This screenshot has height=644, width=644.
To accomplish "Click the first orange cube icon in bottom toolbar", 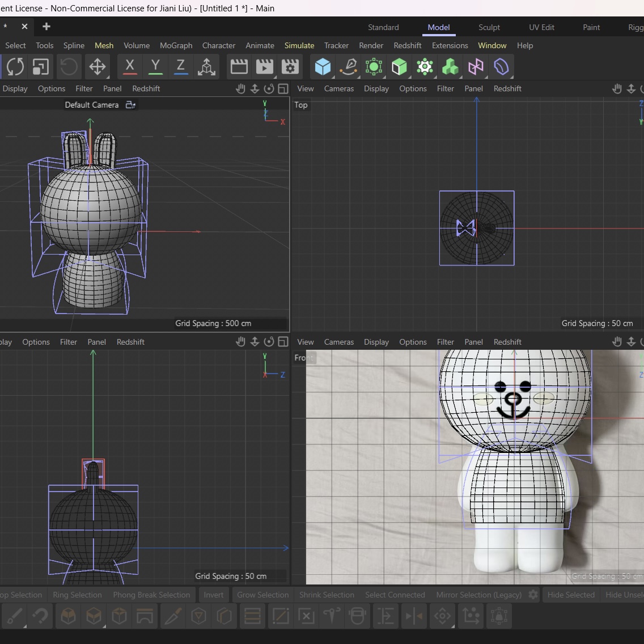I will [68, 616].
